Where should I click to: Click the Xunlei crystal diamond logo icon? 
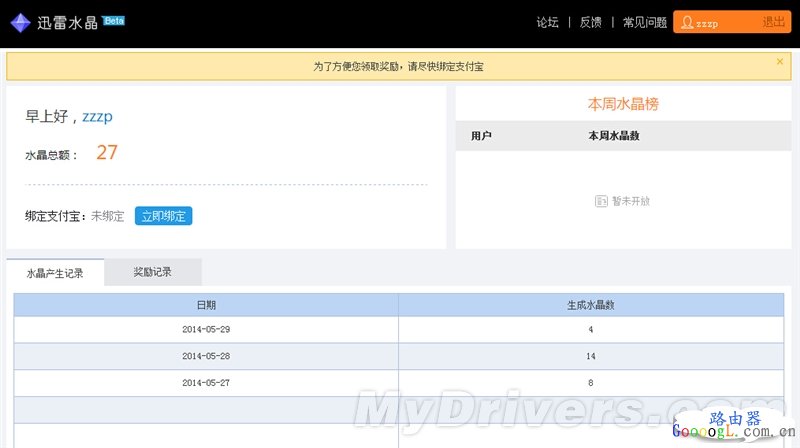(x=21, y=22)
